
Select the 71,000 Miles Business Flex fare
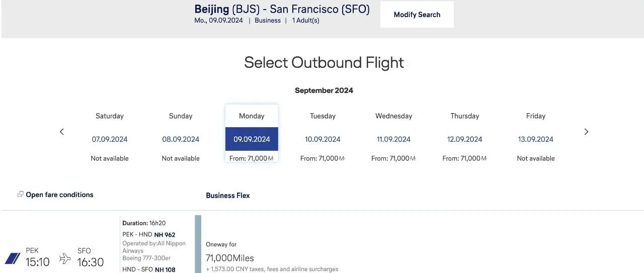[x=230, y=258]
